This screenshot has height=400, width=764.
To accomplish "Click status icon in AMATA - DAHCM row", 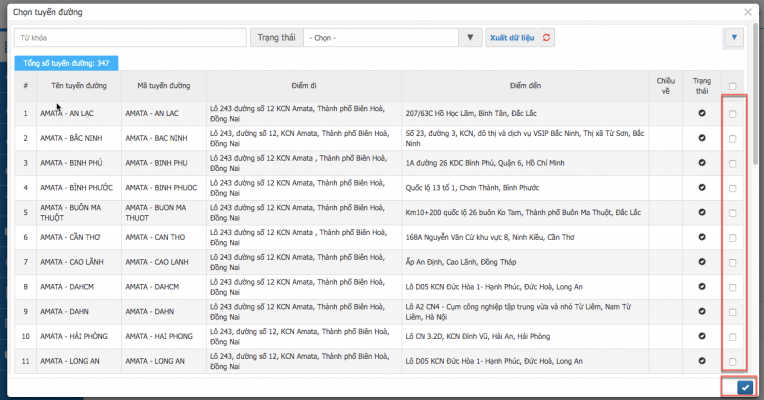I will tap(702, 287).
